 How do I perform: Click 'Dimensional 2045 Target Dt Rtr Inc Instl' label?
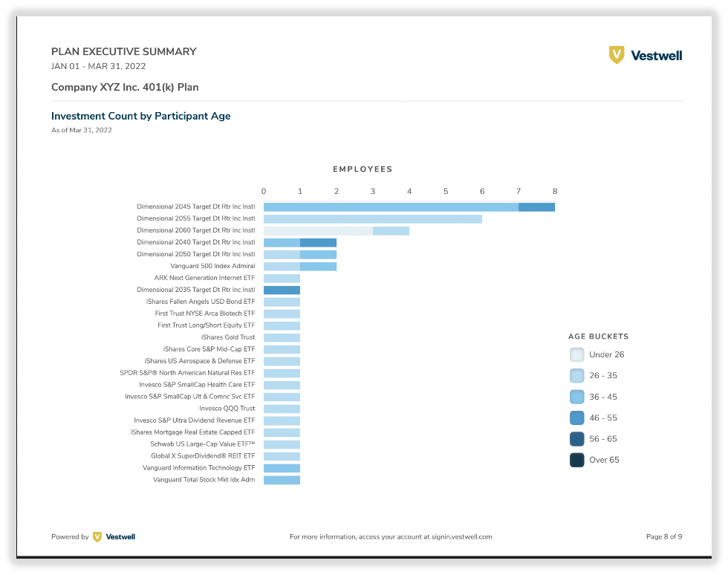coord(196,207)
